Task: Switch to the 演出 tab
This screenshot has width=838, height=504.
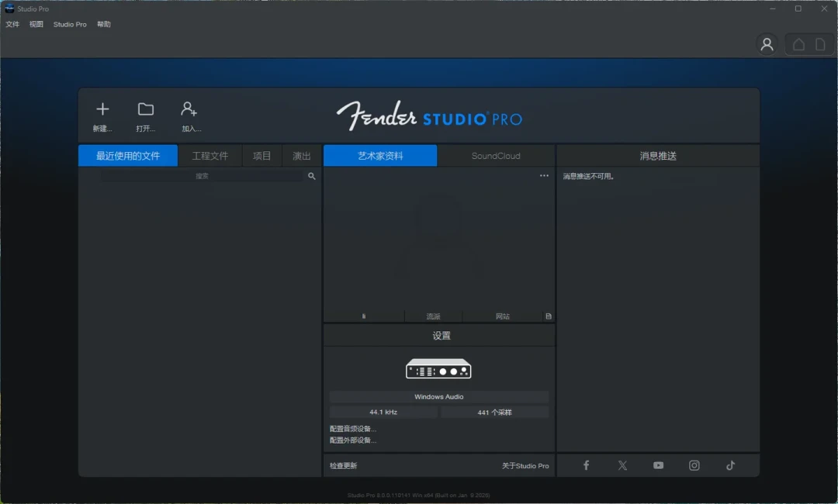Action: 301,155
